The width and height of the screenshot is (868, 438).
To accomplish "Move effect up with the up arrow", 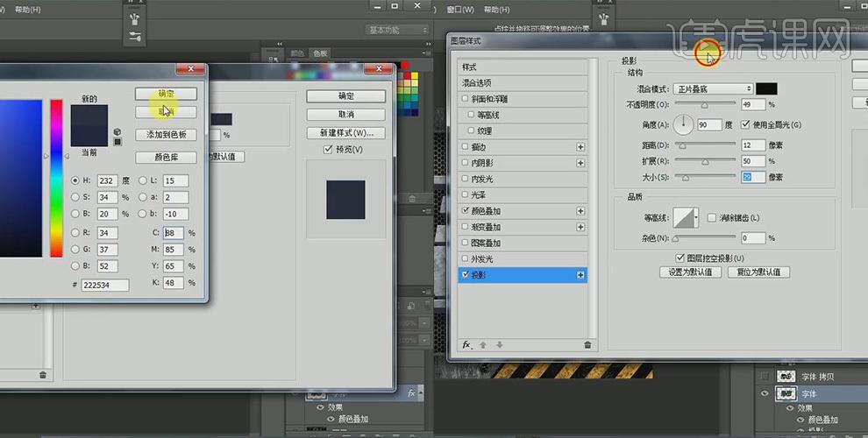I will (483, 344).
